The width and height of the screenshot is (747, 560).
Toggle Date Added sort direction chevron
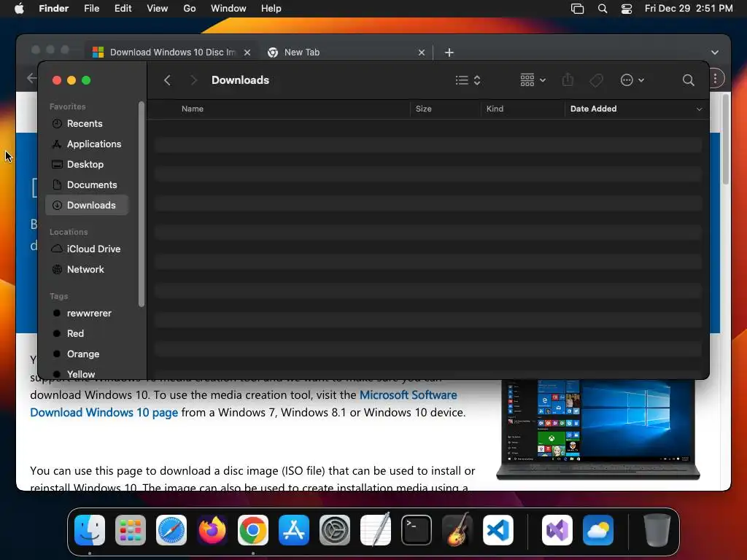pos(699,109)
